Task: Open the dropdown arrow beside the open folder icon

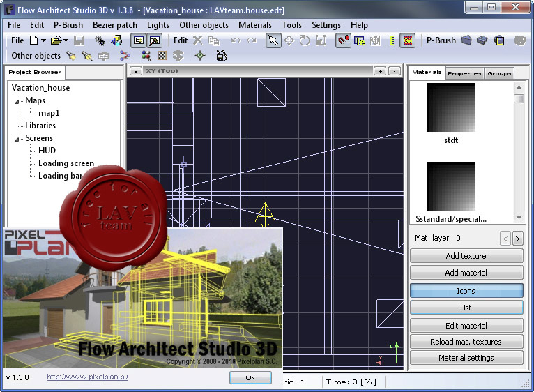Action: point(66,40)
